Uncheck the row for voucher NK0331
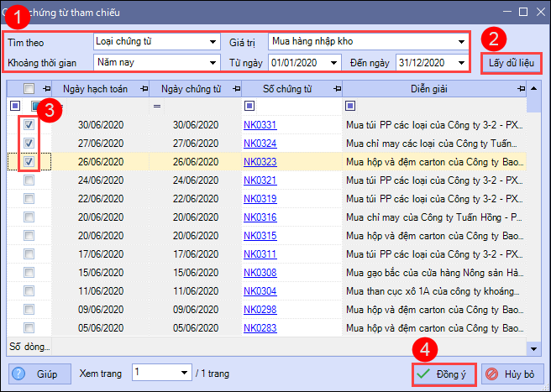The width and height of the screenshot is (551, 392). coord(29,125)
